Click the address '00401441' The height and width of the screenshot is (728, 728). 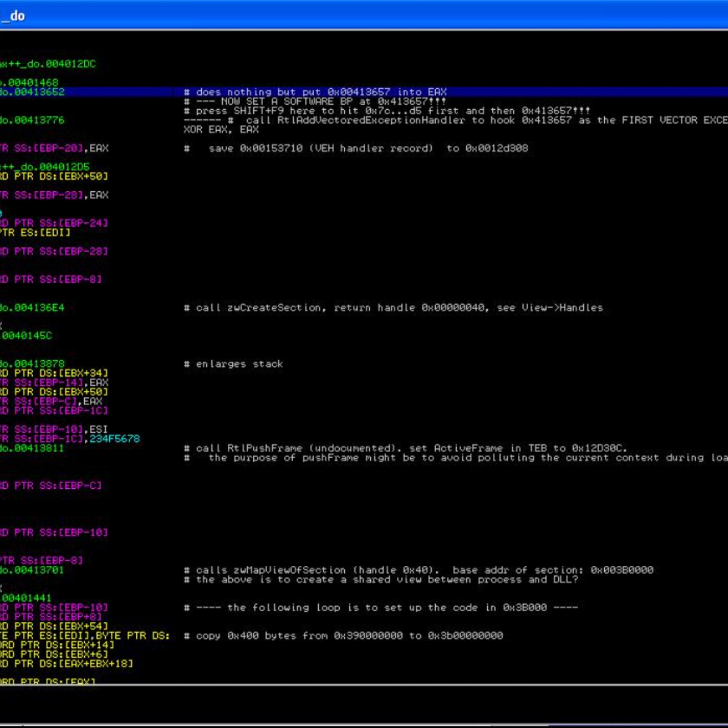point(27,597)
